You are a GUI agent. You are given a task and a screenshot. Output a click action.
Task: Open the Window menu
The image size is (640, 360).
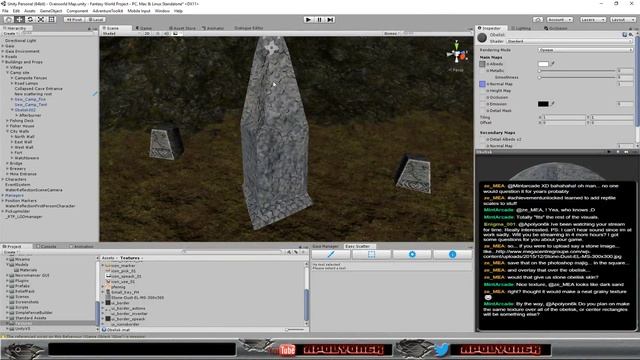click(162, 11)
